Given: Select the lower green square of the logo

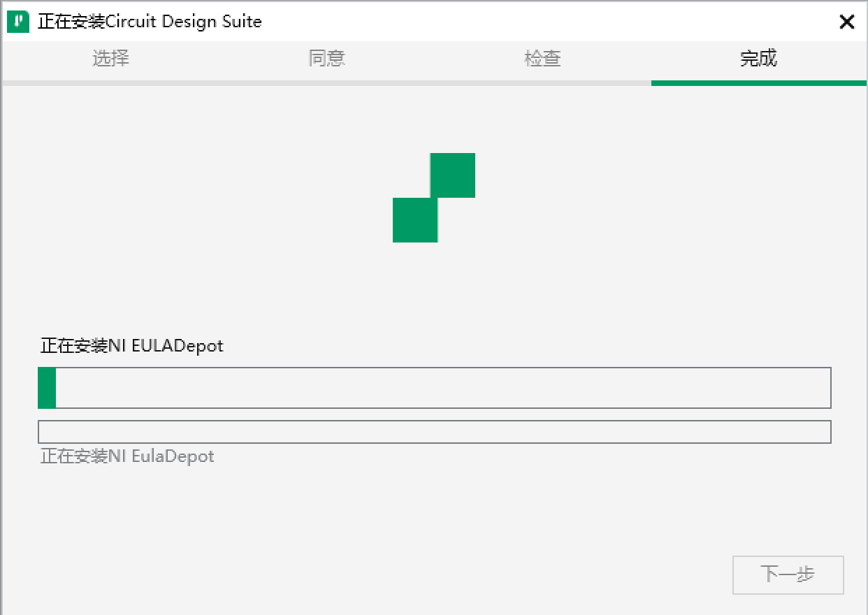Looking at the screenshot, I should (415, 221).
